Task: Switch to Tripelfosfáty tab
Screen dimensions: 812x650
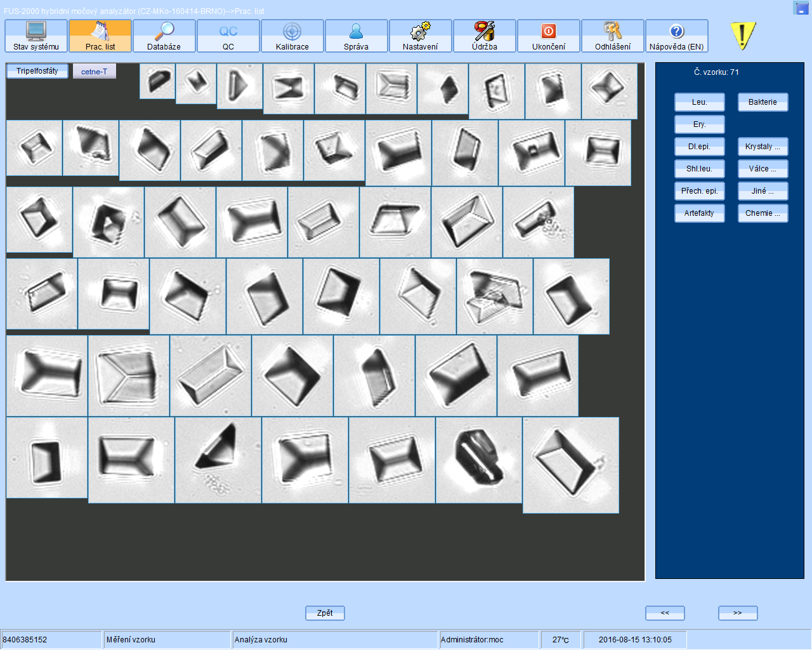Action: click(x=37, y=71)
